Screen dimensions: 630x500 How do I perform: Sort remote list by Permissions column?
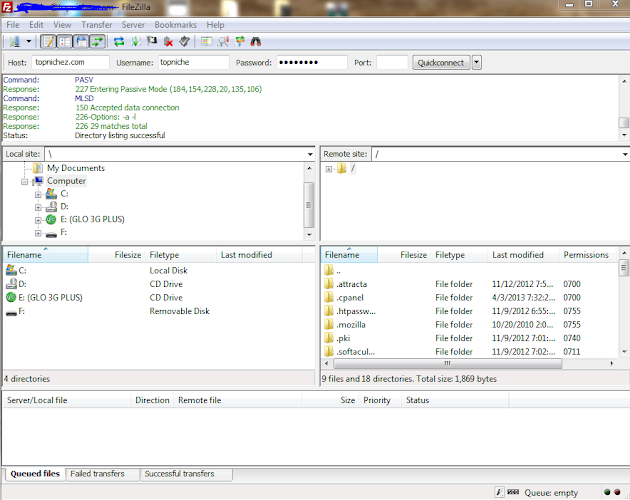point(589,255)
